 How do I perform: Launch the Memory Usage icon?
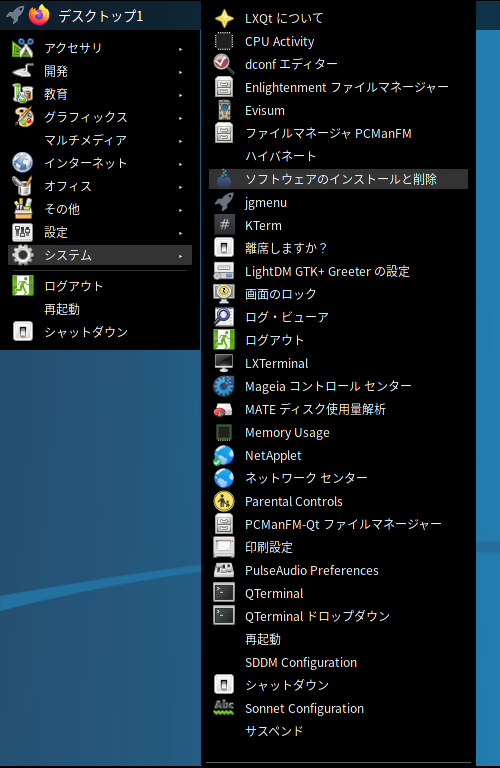[x=224, y=432]
